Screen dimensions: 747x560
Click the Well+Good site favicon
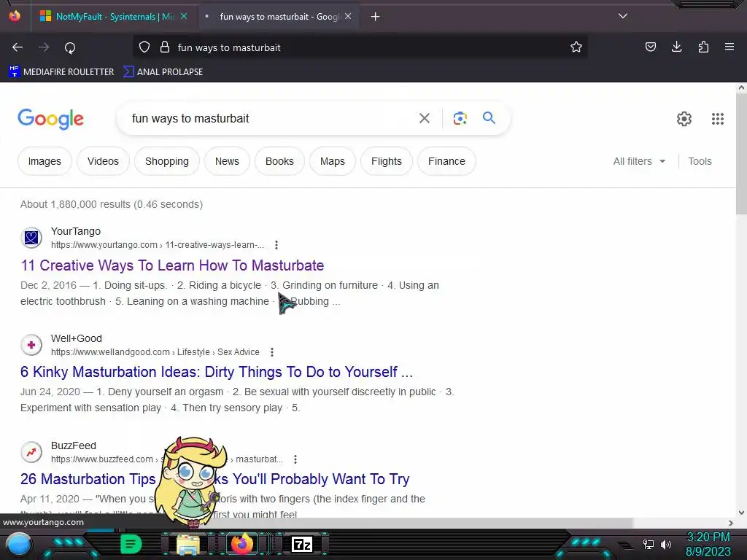[x=31, y=345]
